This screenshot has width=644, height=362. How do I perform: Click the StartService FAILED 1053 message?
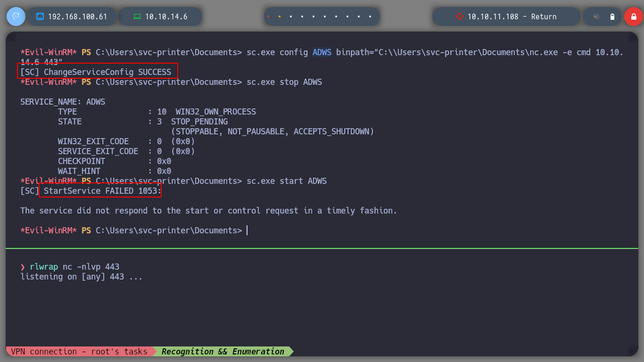tap(102, 191)
